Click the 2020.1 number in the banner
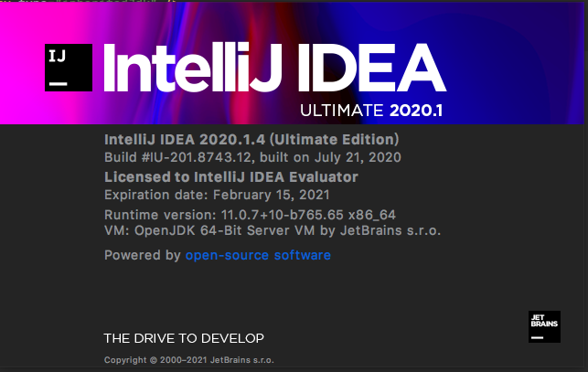Viewport: 588px width, 372px height. click(x=416, y=111)
